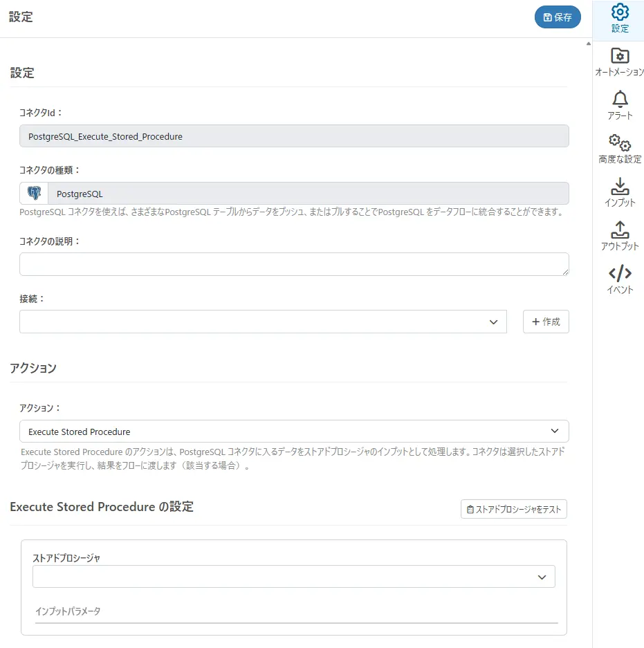This screenshot has width=644, height=648.
Task: Click the コネクタId field PostgreSQL_Execute_Stored_Procedure
Action: coord(294,136)
